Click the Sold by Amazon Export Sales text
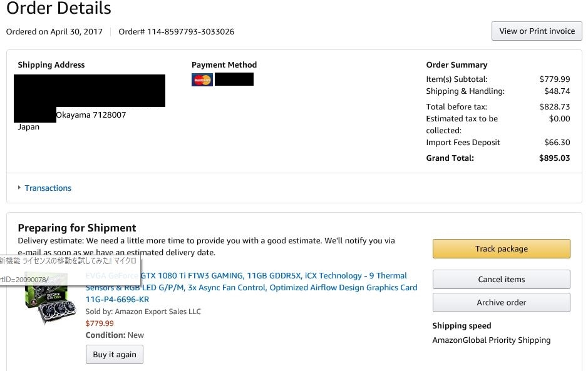 pos(143,312)
